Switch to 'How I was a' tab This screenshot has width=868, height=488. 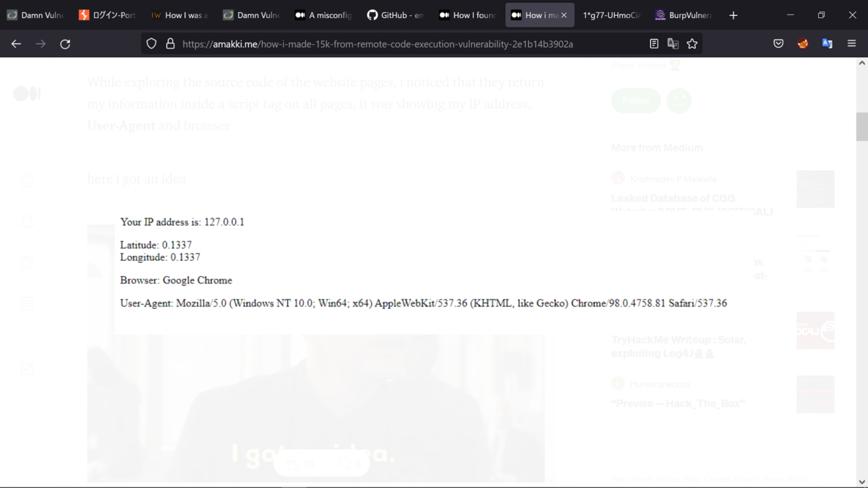click(x=179, y=15)
